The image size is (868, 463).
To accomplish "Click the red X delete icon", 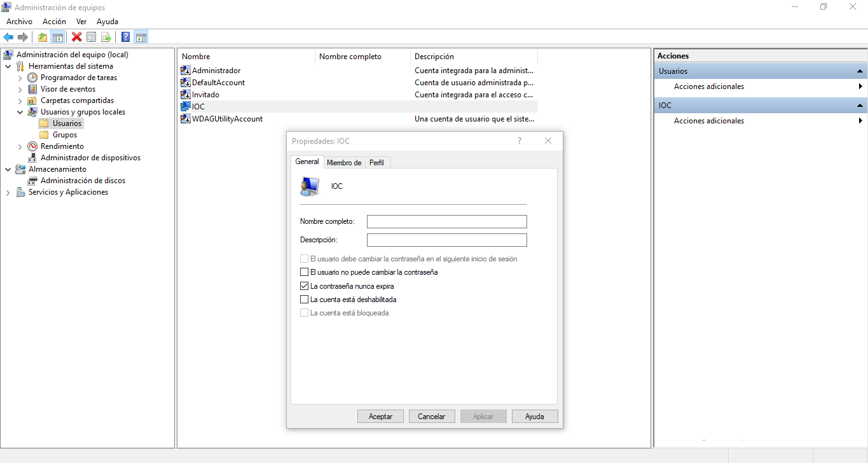I will [77, 38].
